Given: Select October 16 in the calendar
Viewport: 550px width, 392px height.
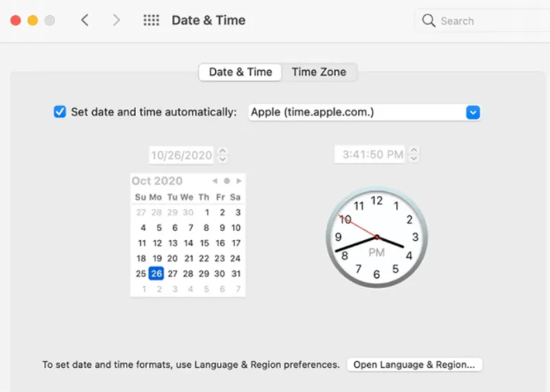Looking at the screenshot, I should click(220, 243).
